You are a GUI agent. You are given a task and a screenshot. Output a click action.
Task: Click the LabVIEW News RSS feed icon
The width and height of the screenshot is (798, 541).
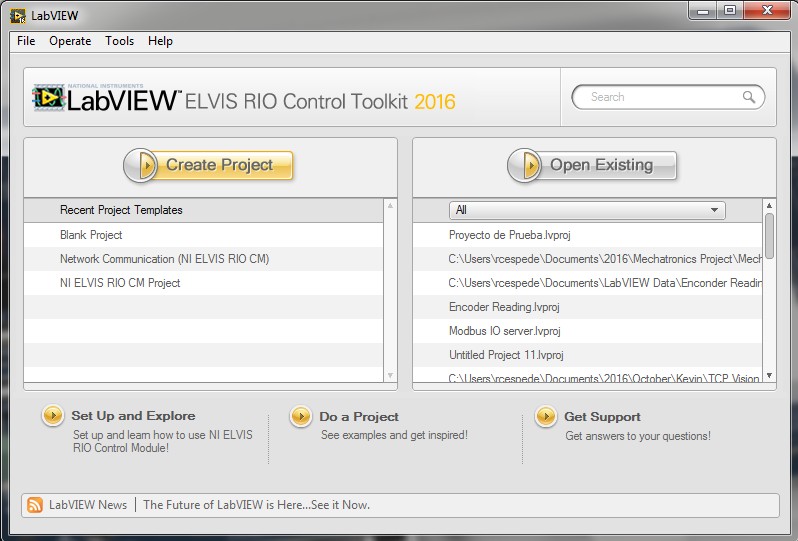35,505
